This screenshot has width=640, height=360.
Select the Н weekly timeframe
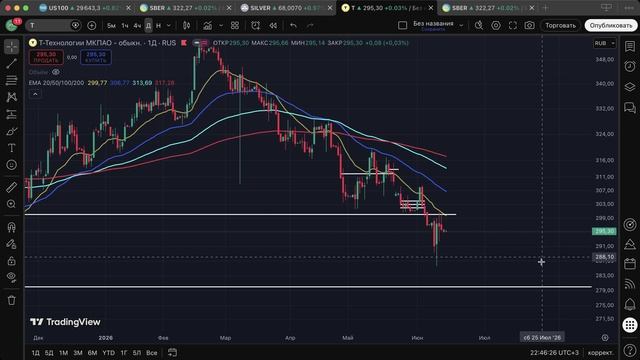tap(158, 25)
